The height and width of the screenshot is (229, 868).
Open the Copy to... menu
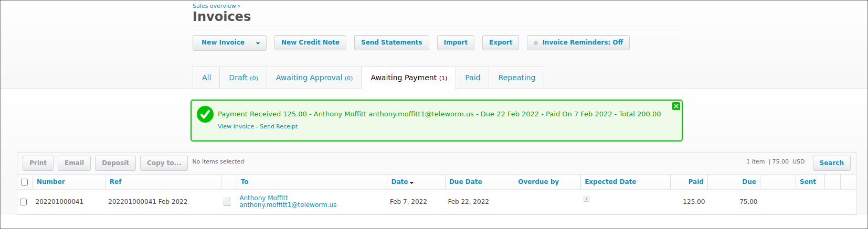click(164, 163)
